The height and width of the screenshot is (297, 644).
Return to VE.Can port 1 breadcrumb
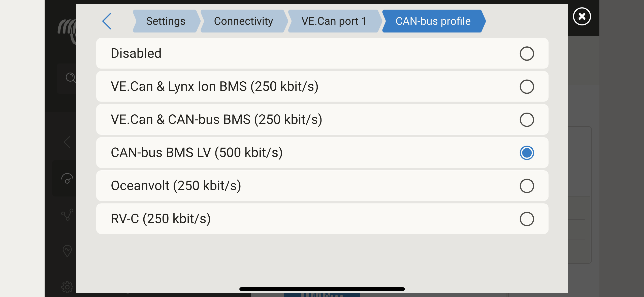coord(334,21)
